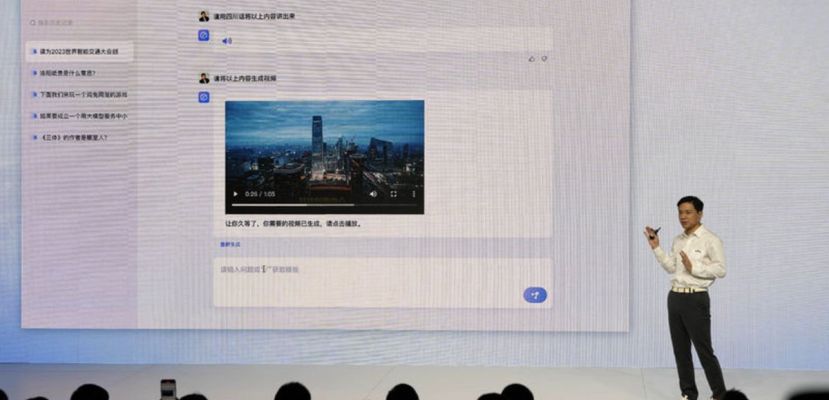829x400 pixels.
Task: Give the response a thumbs up
Action: point(532,59)
